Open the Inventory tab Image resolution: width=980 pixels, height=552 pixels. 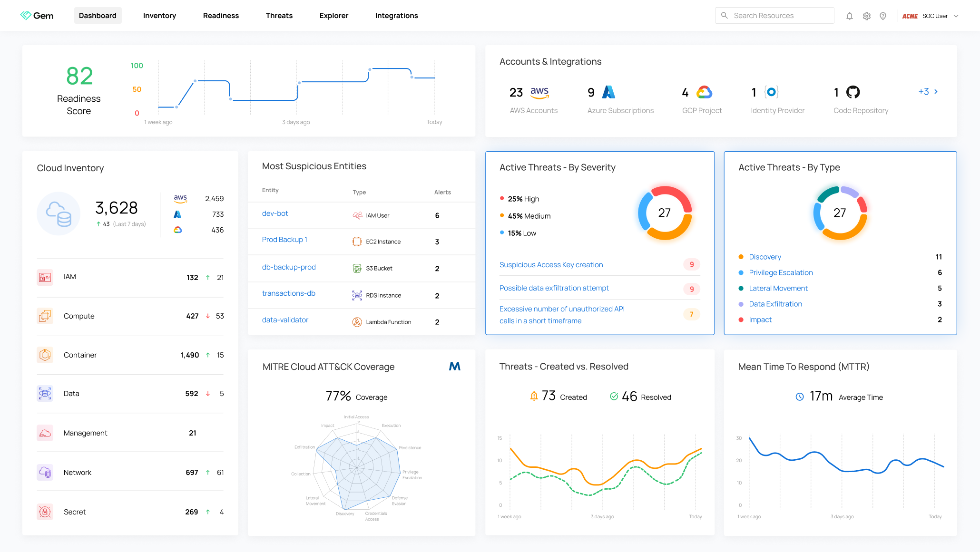[159, 16]
